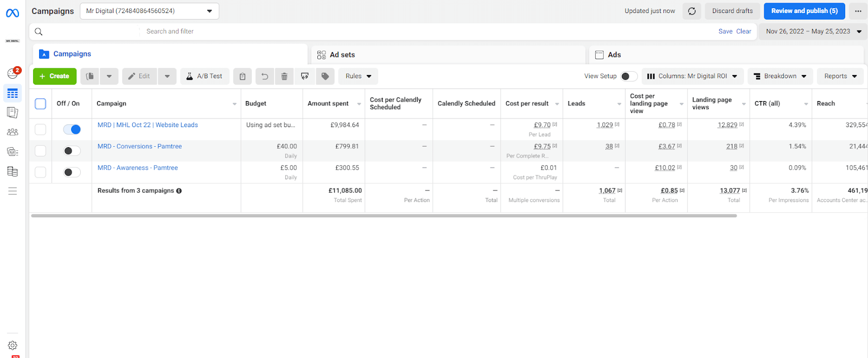
Task: Click the Meta logo icon
Action: coord(12,13)
